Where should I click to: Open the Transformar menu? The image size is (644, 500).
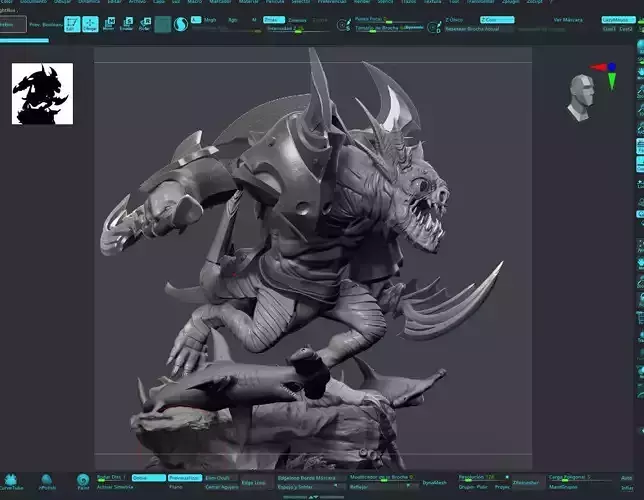coord(481,2)
